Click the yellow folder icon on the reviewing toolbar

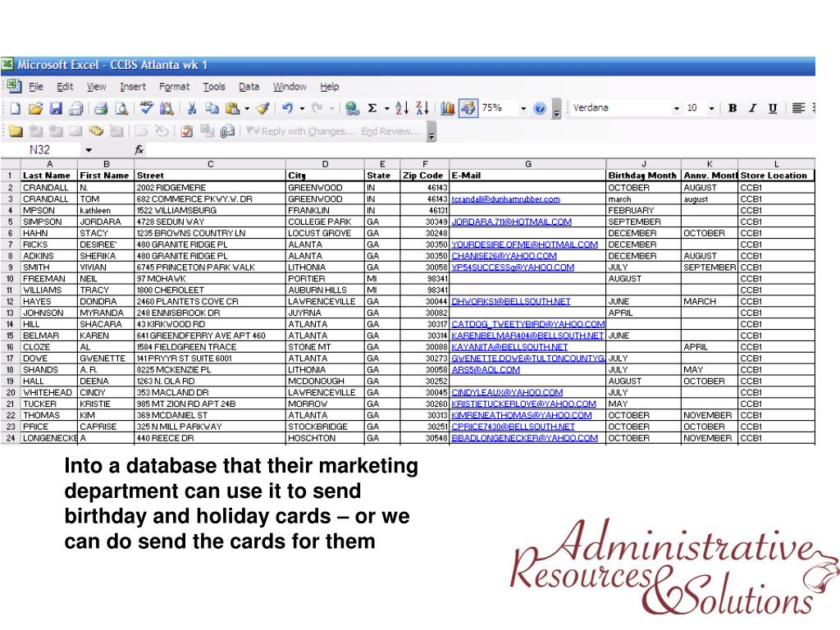point(16,131)
